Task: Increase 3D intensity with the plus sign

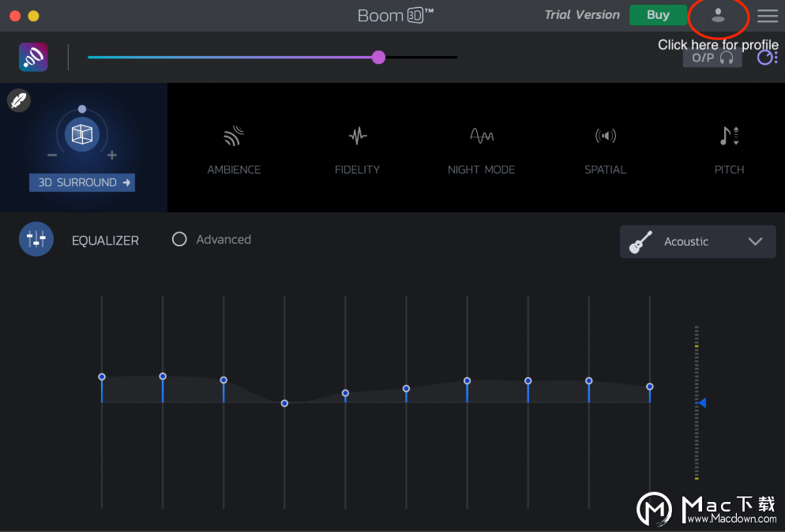Action: (x=112, y=155)
